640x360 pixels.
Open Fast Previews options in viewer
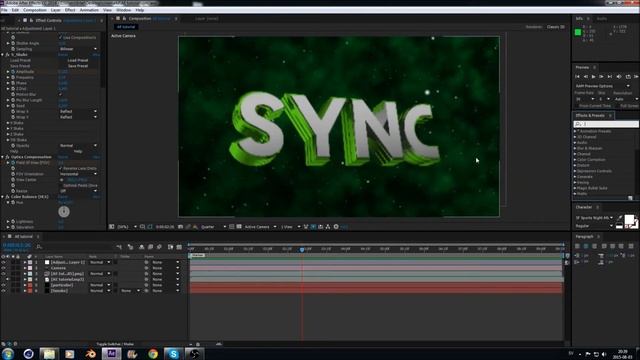click(x=313, y=227)
